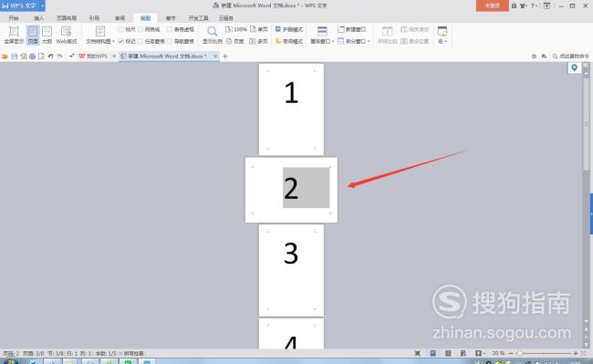
Task: Expand the Macros dropdown arrow
Action: click(445, 42)
